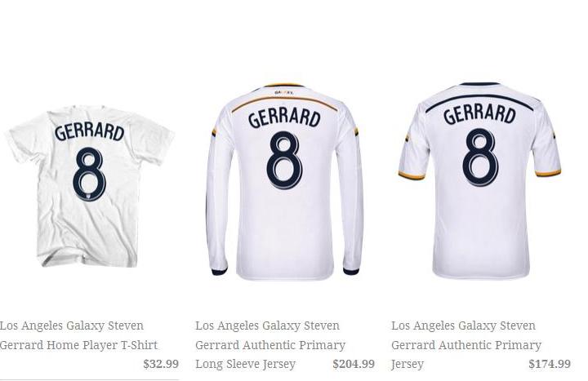Click the gold cuff on short sleeve jersey's right sleeve

point(548,173)
